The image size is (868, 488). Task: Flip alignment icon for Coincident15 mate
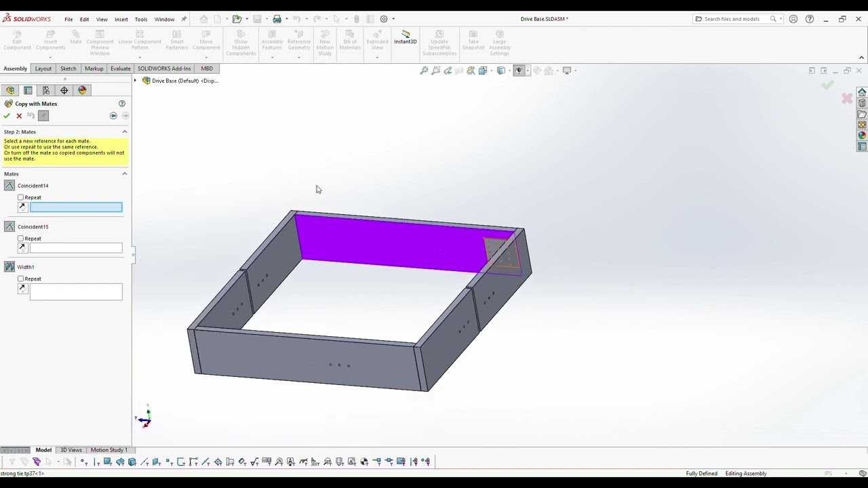[22, 247]
